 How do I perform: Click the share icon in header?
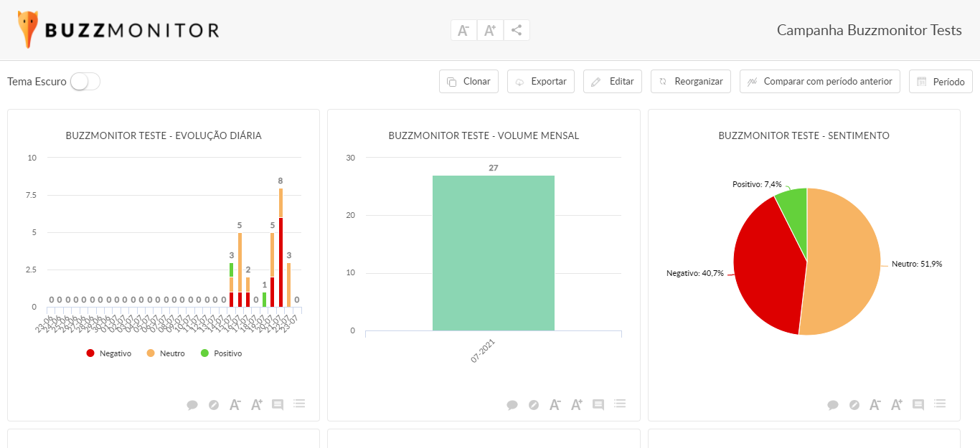coord(517,30)
